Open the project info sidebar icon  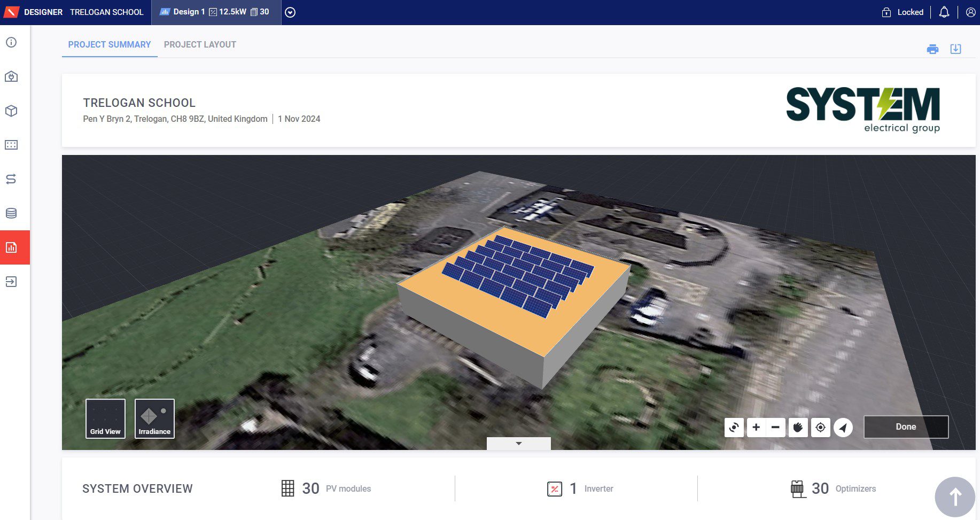11,42
